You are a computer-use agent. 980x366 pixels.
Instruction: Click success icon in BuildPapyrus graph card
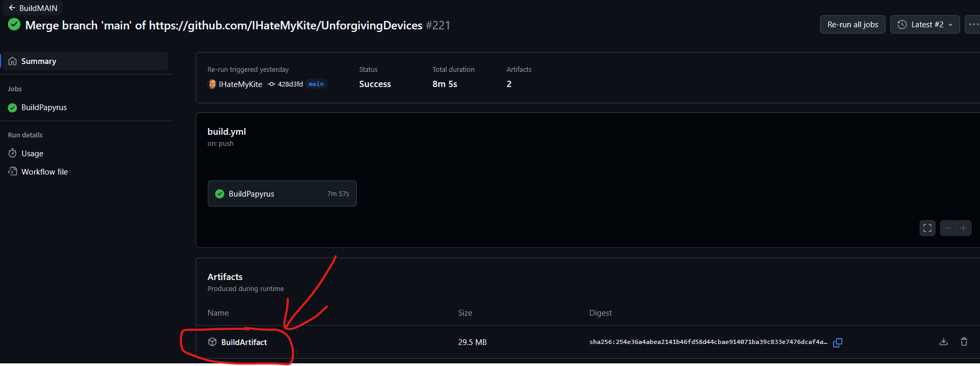[x=220, y=193]
